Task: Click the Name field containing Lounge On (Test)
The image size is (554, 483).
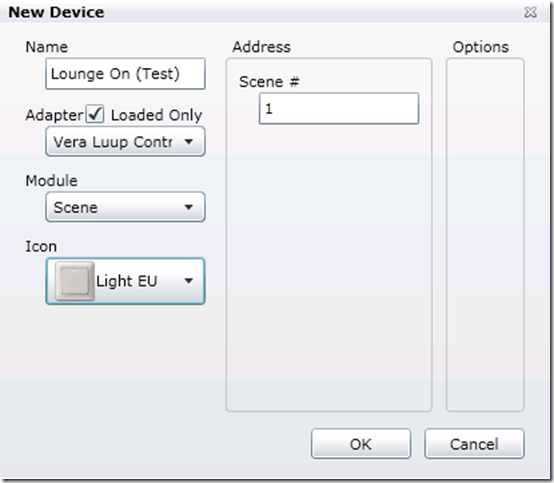Action: pyautogui.click(x=125, y=74)
